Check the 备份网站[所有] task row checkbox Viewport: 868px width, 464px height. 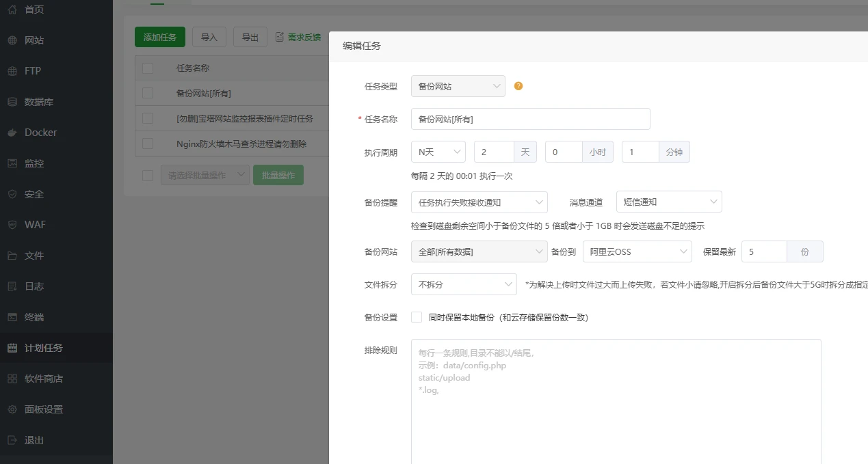coord(148,93)
